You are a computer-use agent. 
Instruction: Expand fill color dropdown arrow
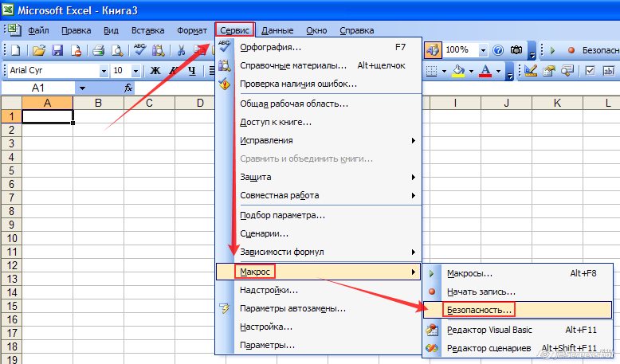click(471, 72)
